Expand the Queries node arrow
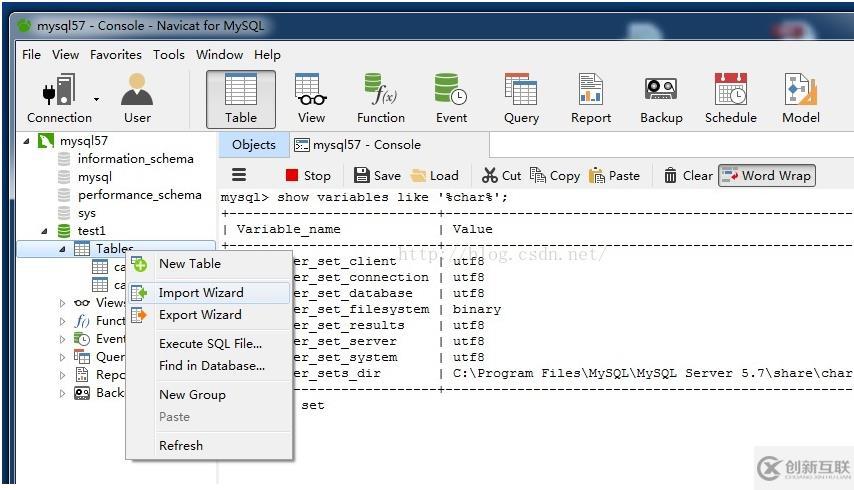 tap(62, 357)
